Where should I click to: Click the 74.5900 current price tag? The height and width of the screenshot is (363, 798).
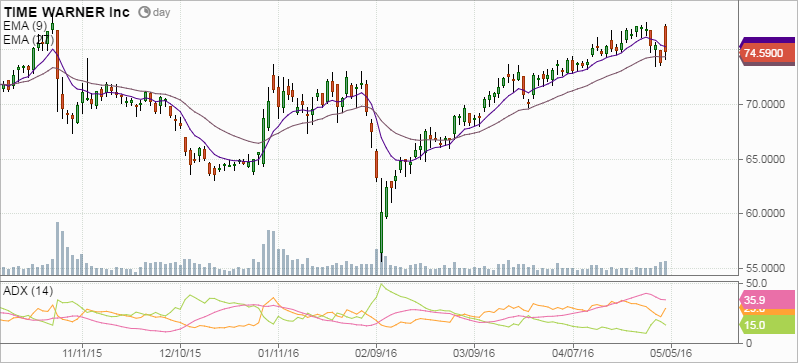click(x=766, y=52)
